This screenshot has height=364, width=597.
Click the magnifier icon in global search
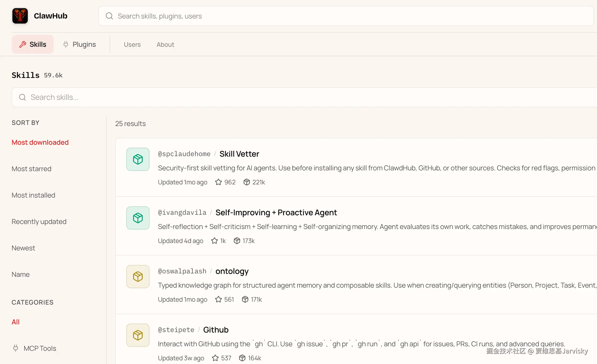(x=109, y=16)
